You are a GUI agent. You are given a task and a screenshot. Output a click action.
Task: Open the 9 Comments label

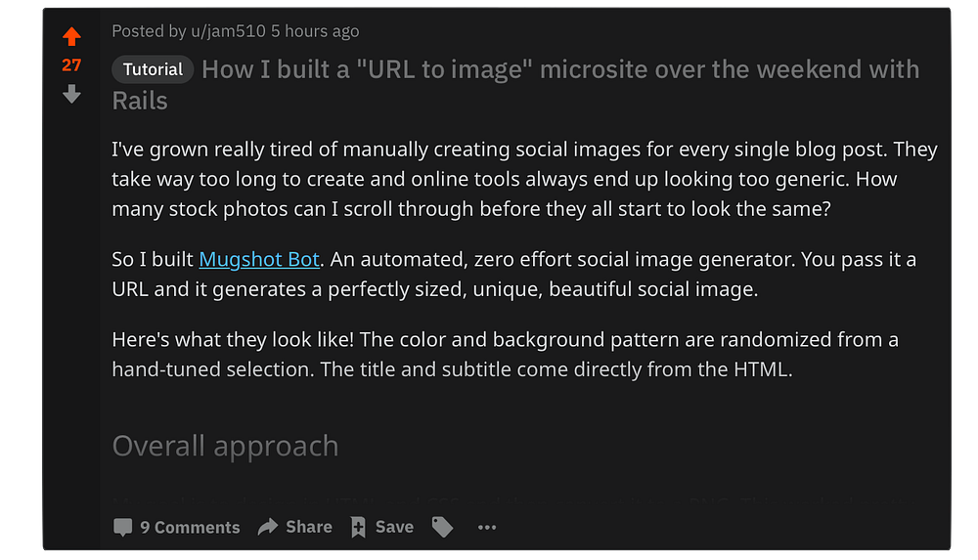(190, 527)
